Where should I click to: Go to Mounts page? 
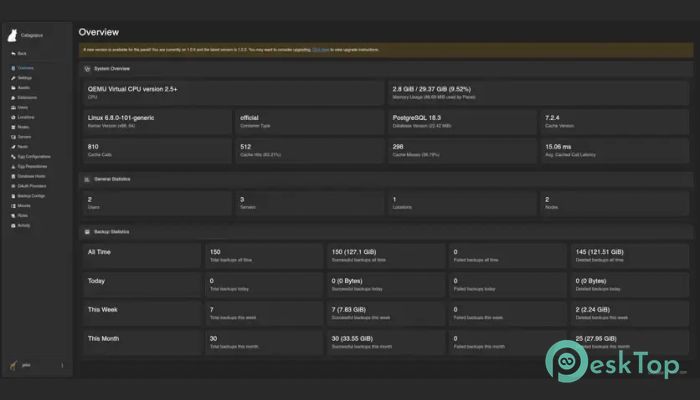(24, 206)
